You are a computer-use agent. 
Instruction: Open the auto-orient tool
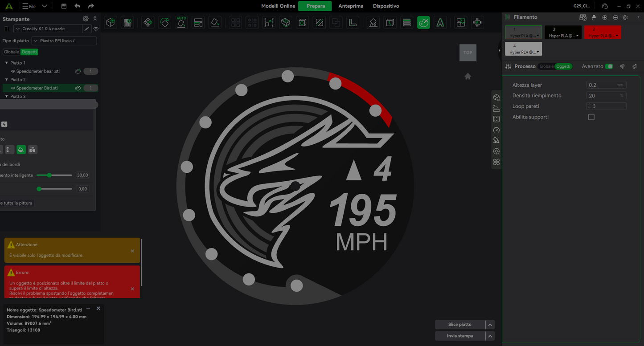click(x=181, y=22)
